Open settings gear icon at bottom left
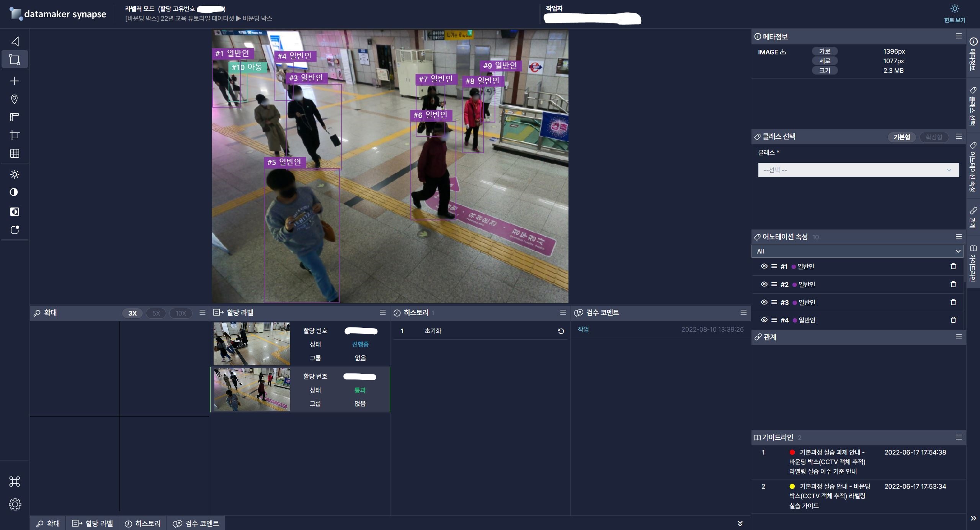Viewport: 980px width, 530px height. click(x=15, y=504)
